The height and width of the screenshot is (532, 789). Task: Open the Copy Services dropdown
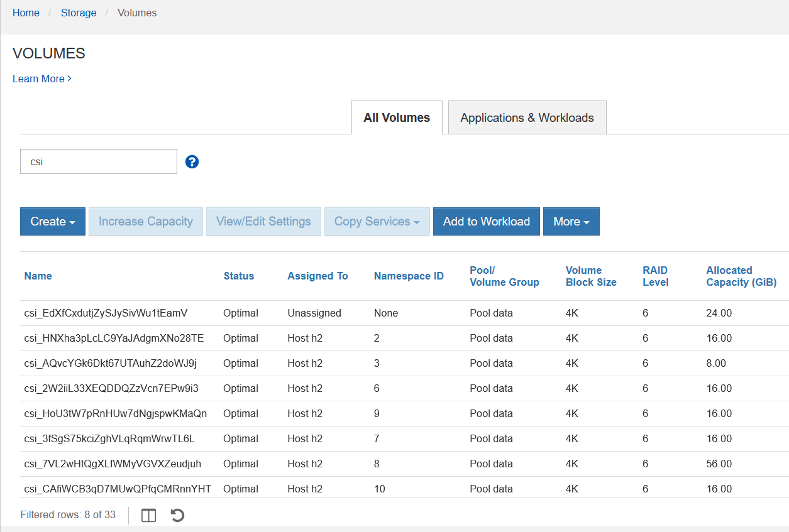(x=377, y=221)
